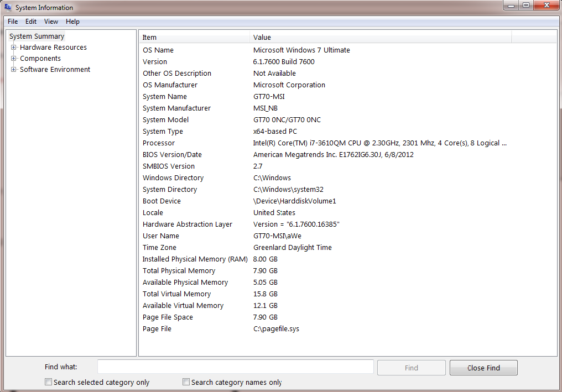Select the Software Environment tree item
Image resolution: width=562 pixels, height=392 pixels.
click(55, 70)
